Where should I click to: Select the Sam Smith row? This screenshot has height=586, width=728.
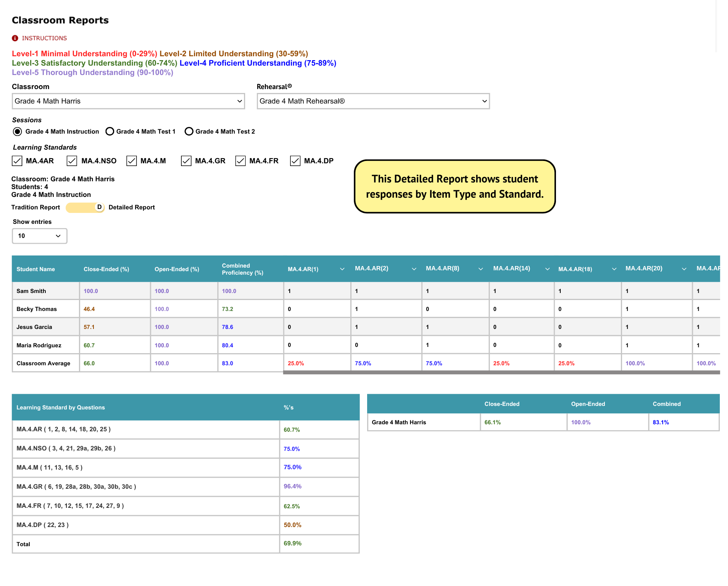31,291
